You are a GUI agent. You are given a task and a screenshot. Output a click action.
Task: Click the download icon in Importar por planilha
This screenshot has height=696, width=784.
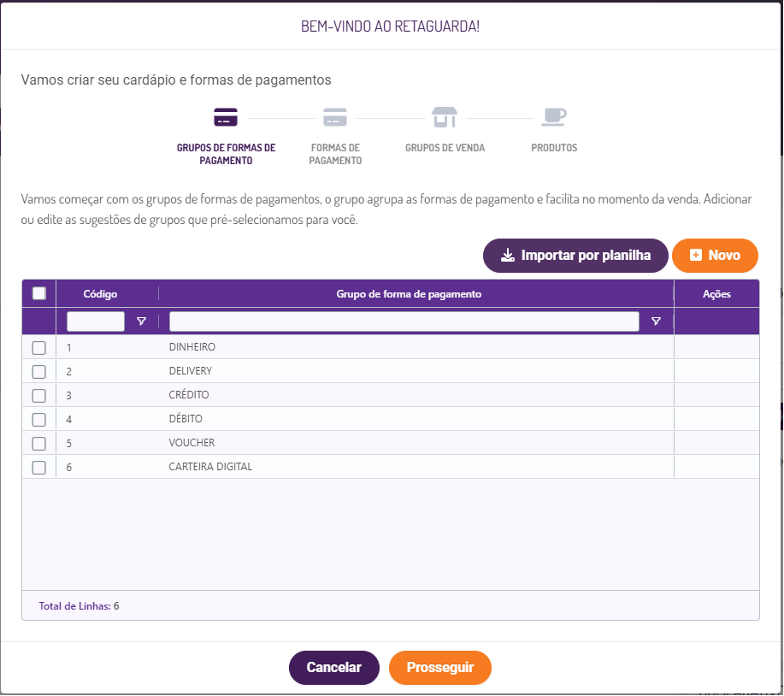pyautogui.click(x=508, y=256)
